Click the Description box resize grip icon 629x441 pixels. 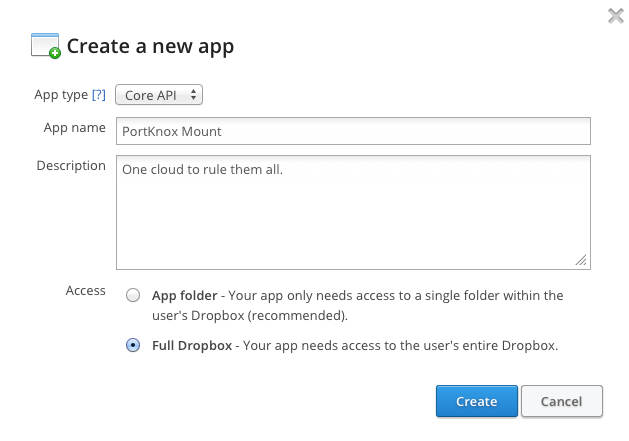point(581,260)
